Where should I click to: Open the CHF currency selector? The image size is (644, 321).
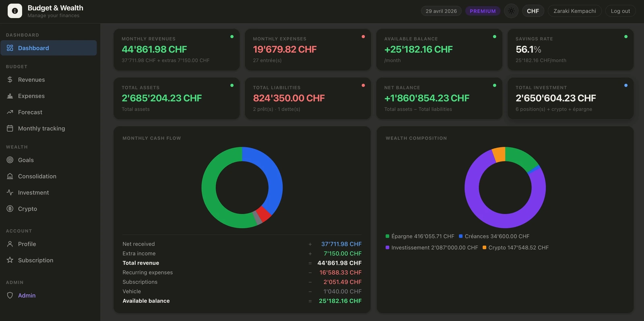[x=533, y=11]
